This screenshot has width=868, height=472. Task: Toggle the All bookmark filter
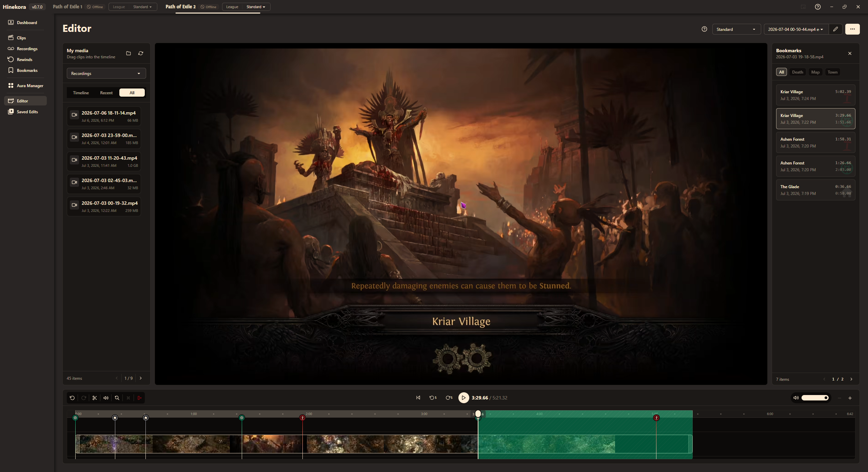tap(782, 72)
